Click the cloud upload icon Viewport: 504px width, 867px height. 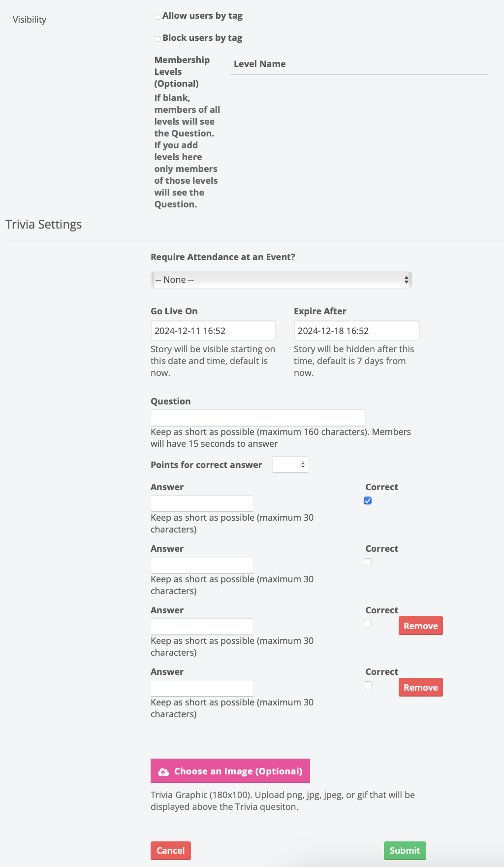pyautogui.click(x=163, y=772)
